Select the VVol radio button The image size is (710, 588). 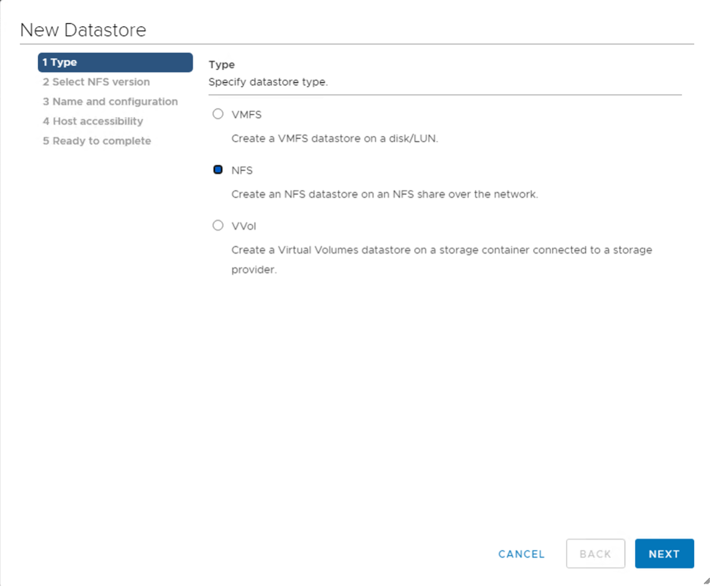[x=218, y=225]
